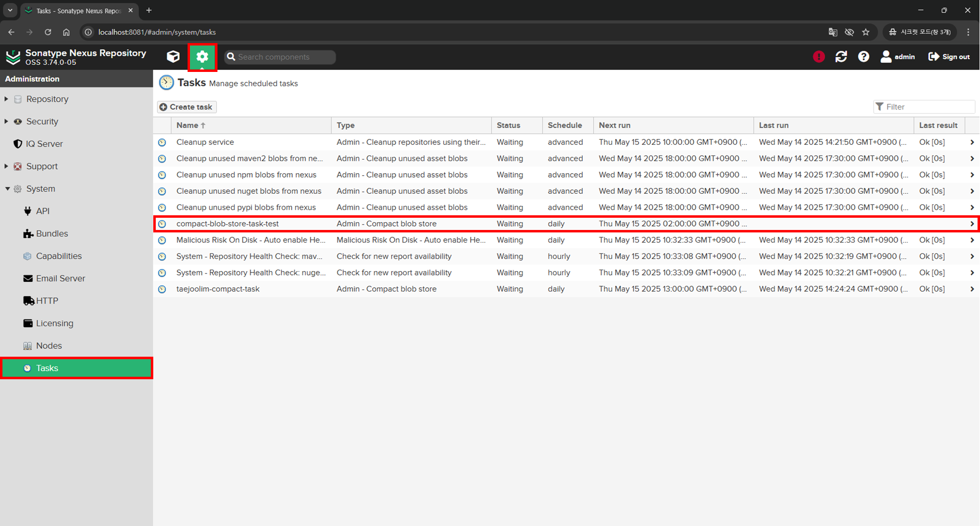Select 'Cleanup service' task name
The height and width of the screenshot is (526, 980).
click(205, 142)
